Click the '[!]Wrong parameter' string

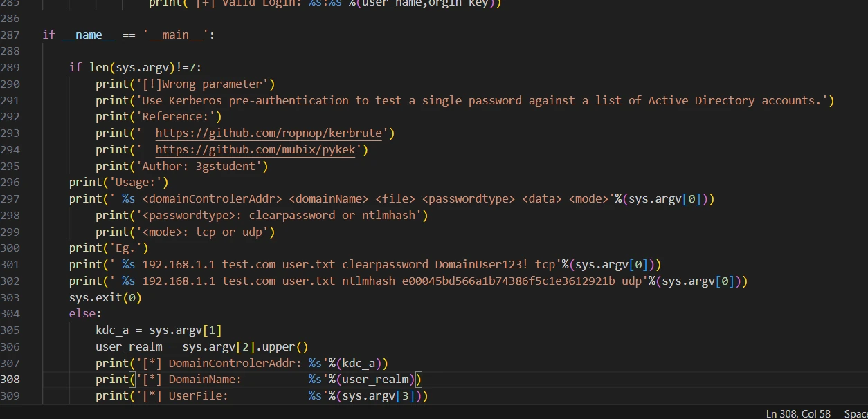pyautogui.click(x=201, y=84)
